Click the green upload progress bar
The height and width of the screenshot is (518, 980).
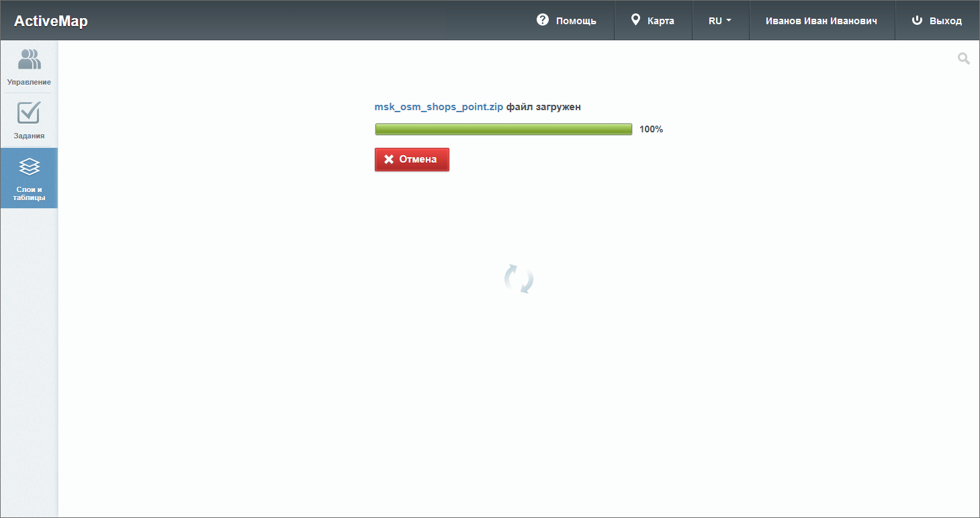pos(503,129)
